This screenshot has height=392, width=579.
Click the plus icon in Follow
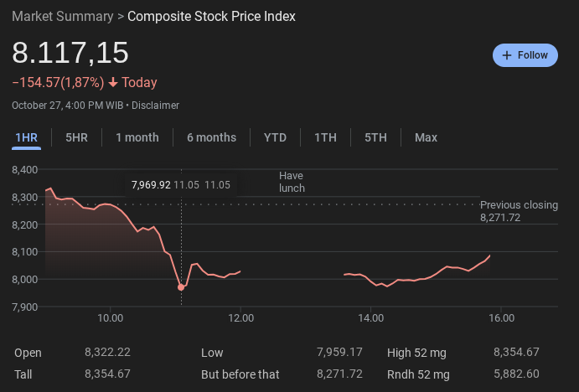click(506, 55)
